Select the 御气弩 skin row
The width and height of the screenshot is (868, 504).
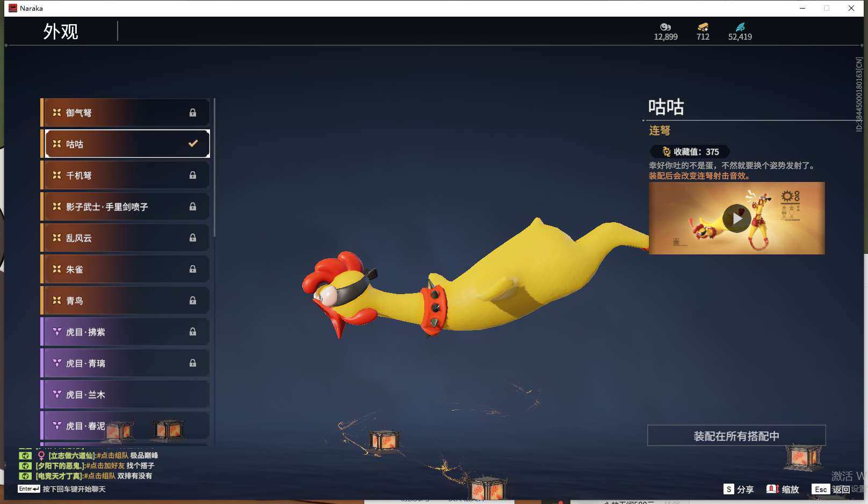point(125,113)
